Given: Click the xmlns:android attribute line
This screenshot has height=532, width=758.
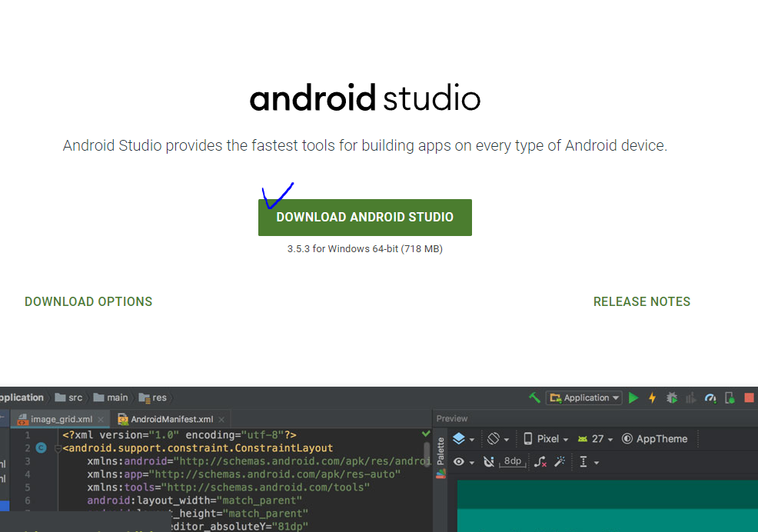Looking at the screenshot, I should [x=258, y=461].
